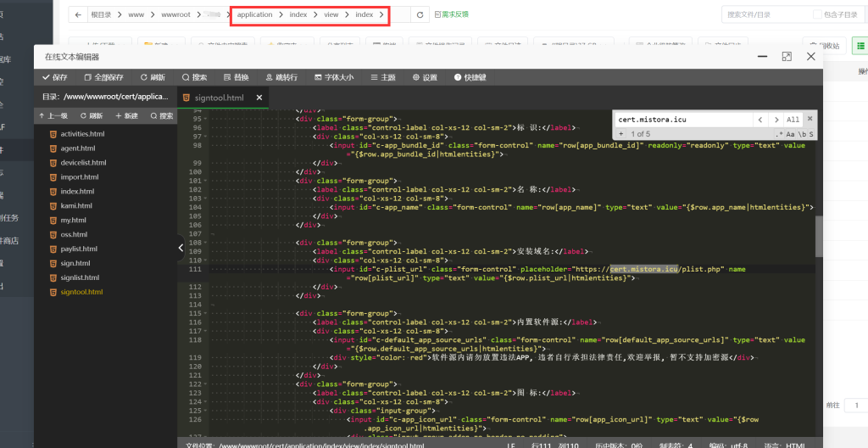868x448 pixels.
Task: Maximize the online text editor window
Action: pyautogui.click(x=787, y=57)
